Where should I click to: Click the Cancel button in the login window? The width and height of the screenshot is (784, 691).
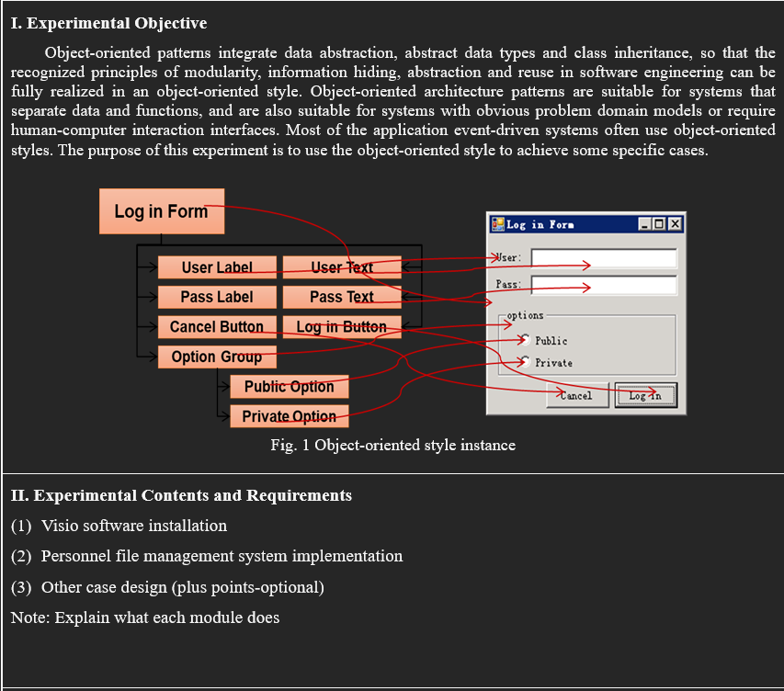tap(577, 395)
